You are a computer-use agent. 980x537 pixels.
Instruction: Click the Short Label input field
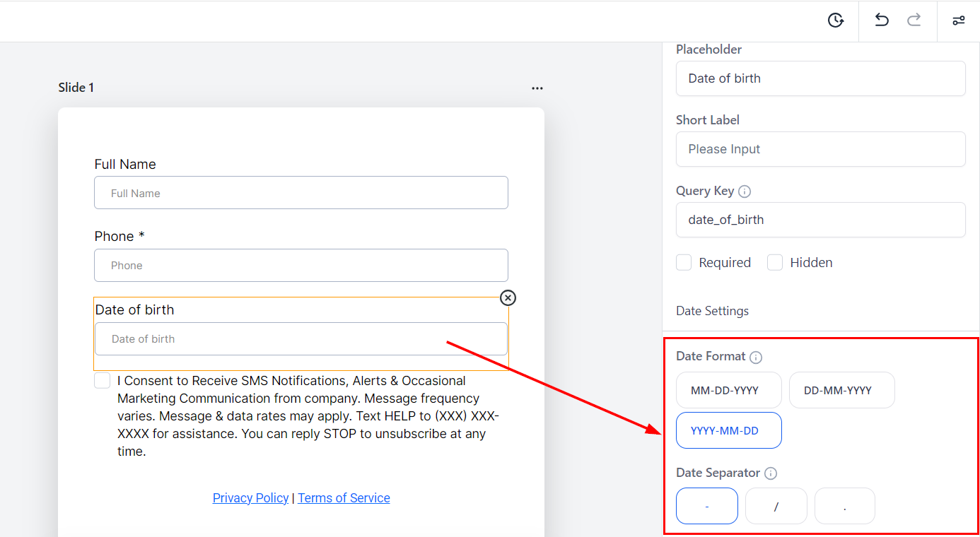[820, 149]
